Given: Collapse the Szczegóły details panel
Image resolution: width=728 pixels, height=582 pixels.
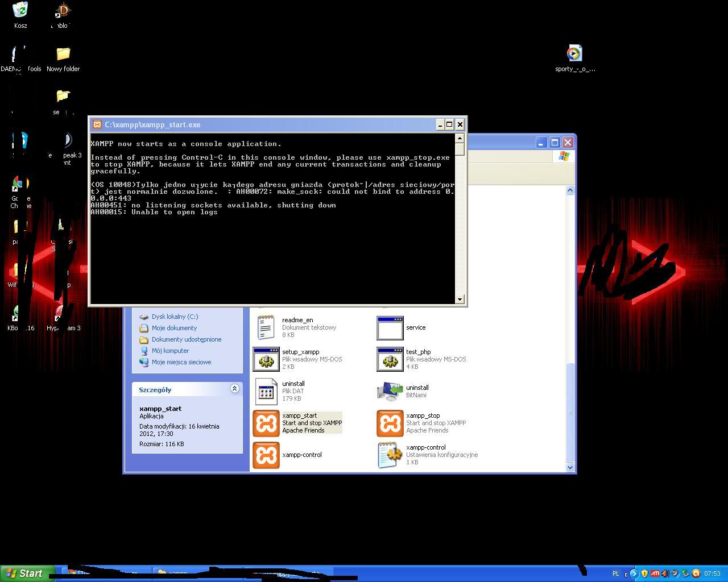Looking at the screenshot, I should click(x=234, y=389).
